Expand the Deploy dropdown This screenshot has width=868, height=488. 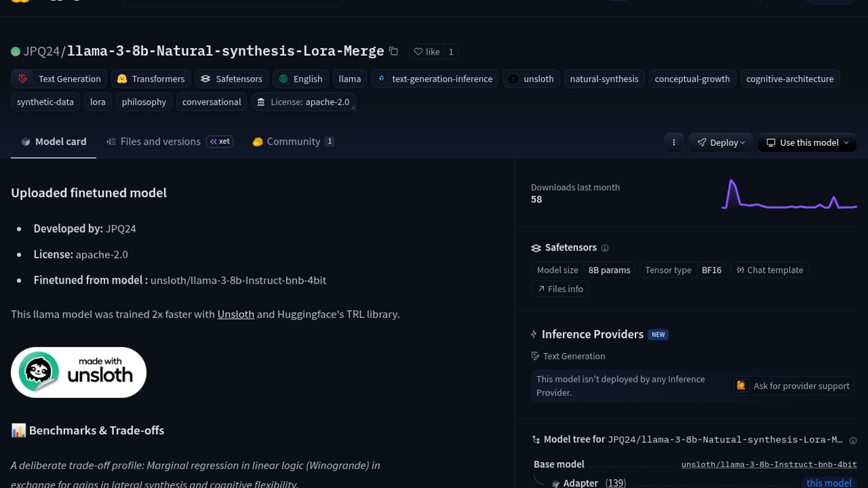721,142
